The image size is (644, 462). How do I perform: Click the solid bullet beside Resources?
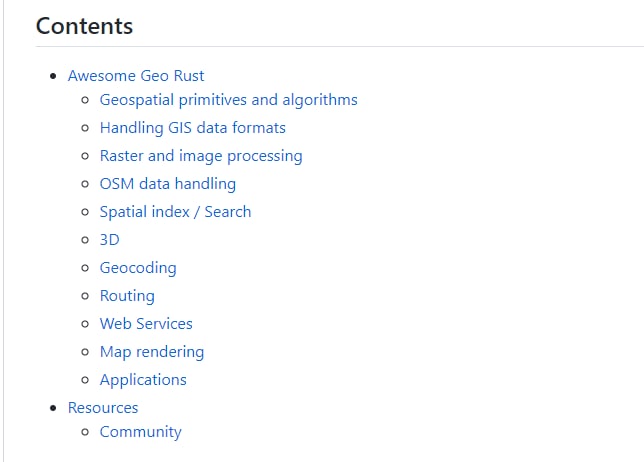53,409
